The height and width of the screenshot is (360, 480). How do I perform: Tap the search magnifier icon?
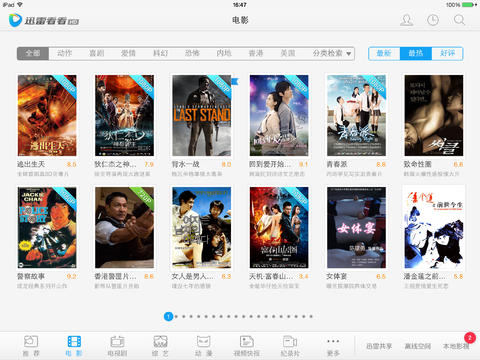459,20
